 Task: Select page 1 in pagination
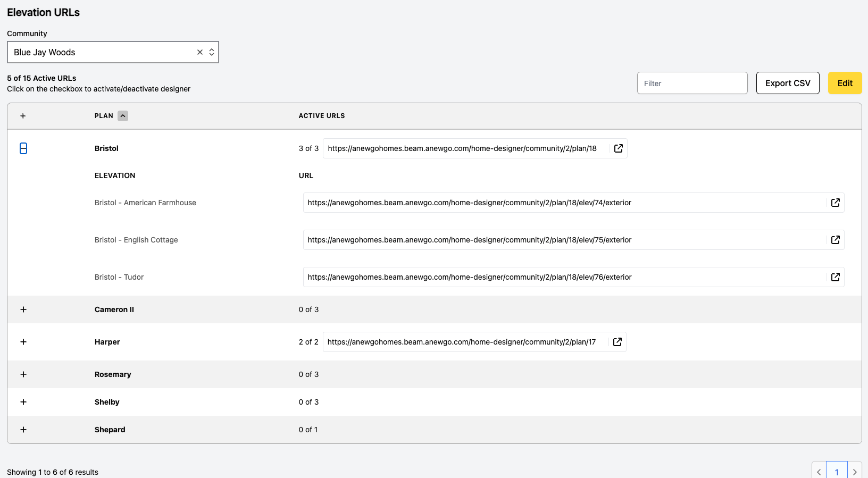837,472
